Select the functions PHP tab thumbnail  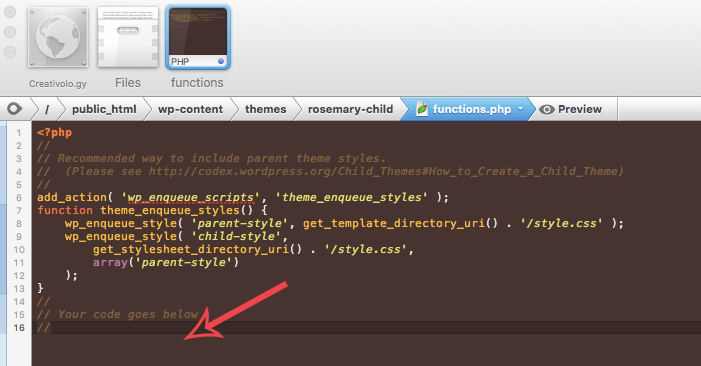(x=198, y=38)
